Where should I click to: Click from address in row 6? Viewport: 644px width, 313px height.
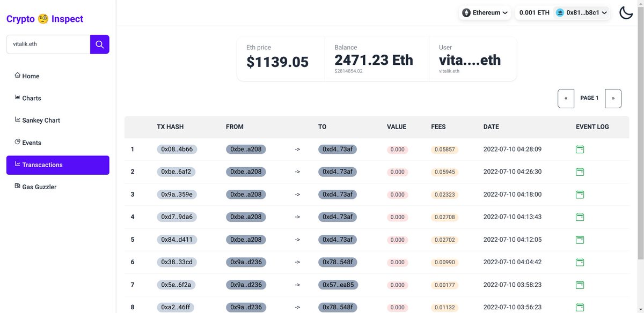[x=246, y=262]
